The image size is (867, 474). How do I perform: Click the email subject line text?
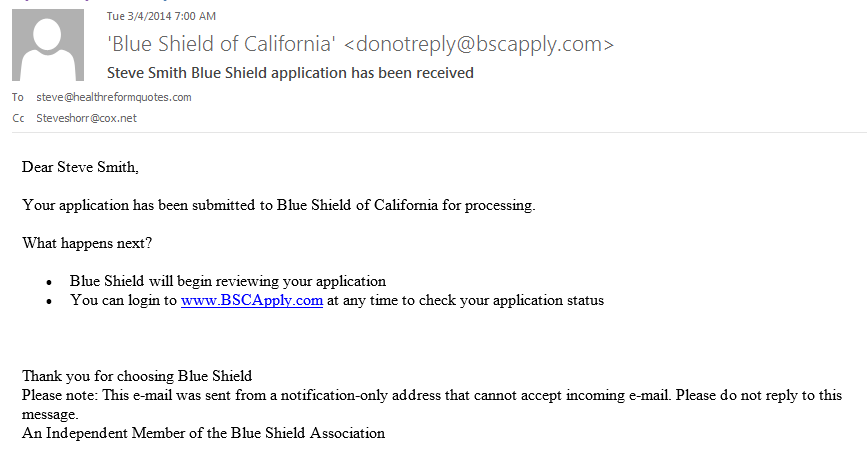click(x=290, y=73)
